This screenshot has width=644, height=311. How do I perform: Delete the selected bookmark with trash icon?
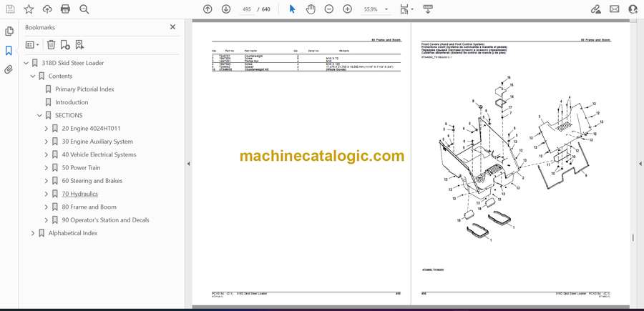click(50, 44)
